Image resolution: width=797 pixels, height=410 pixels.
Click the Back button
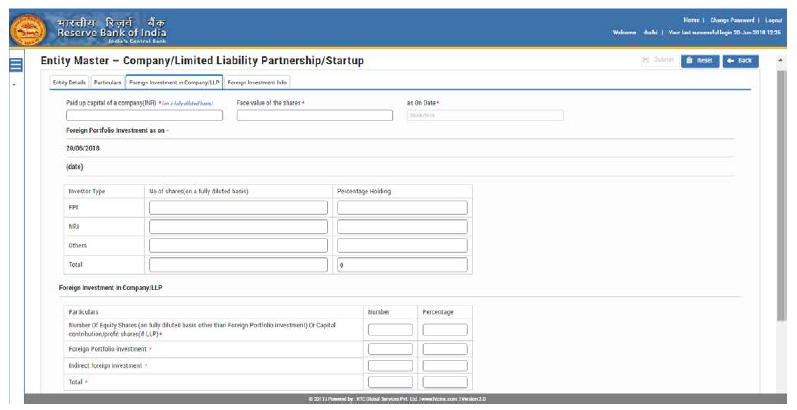(x=741, y=61)
